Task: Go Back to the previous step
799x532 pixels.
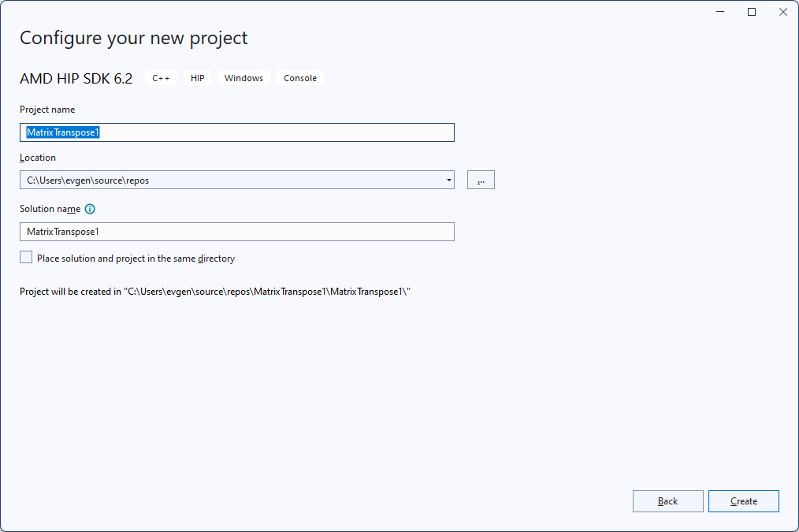Action: pyautogui.click(x=667, y=501)
